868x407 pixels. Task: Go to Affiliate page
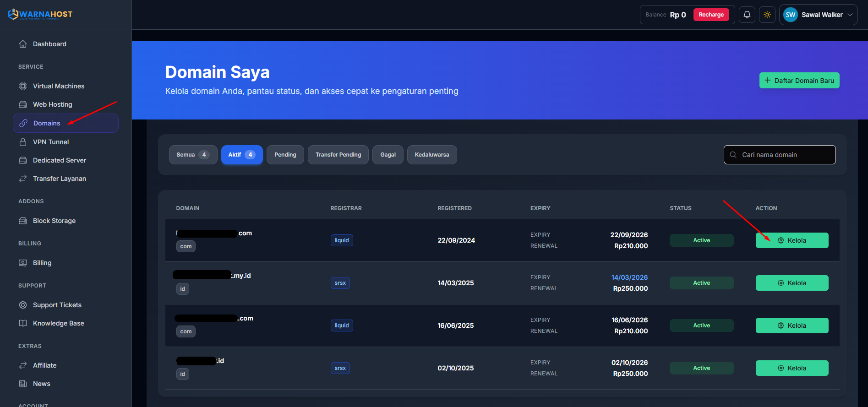click(44, 365)
